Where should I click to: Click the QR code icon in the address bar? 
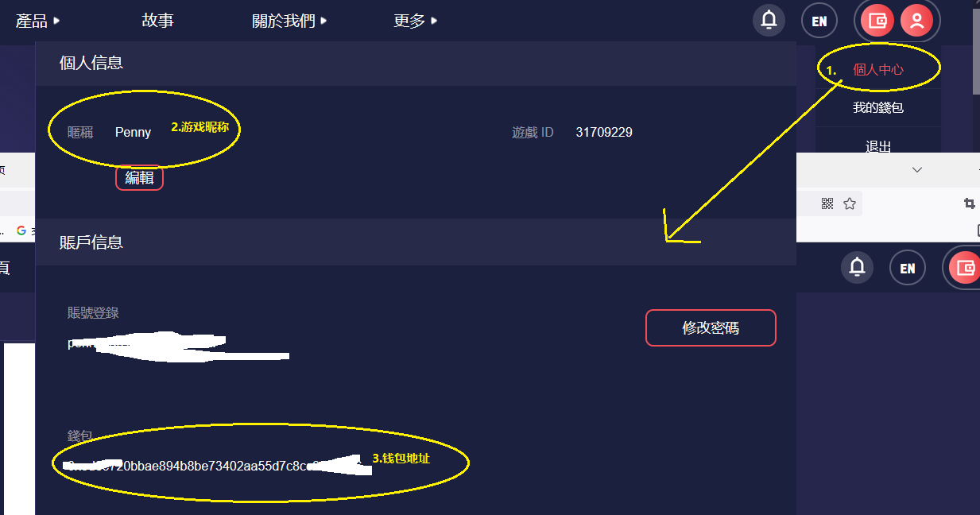tap(827, 203)
